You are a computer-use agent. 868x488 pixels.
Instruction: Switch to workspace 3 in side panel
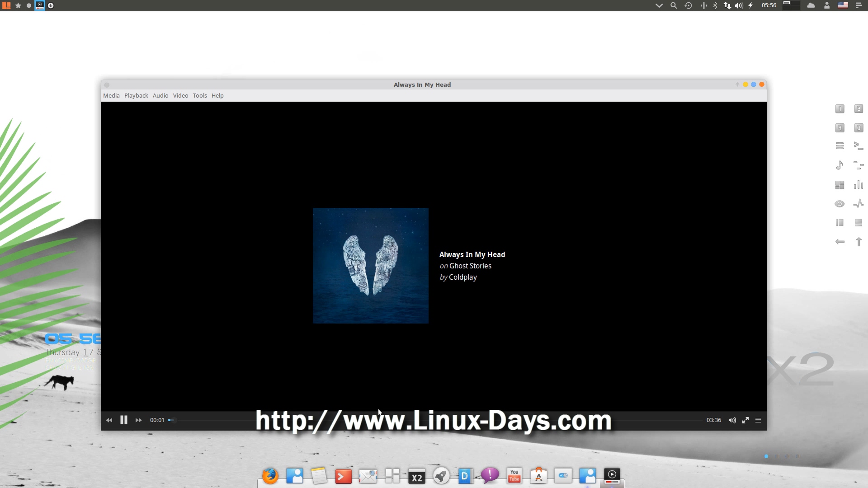pyautogui.click(x=859, y=128)
